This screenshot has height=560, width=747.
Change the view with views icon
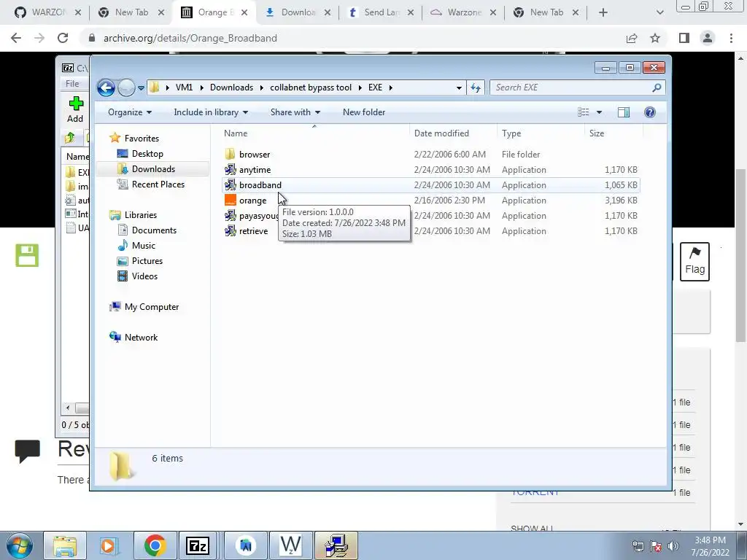point(584,112)
